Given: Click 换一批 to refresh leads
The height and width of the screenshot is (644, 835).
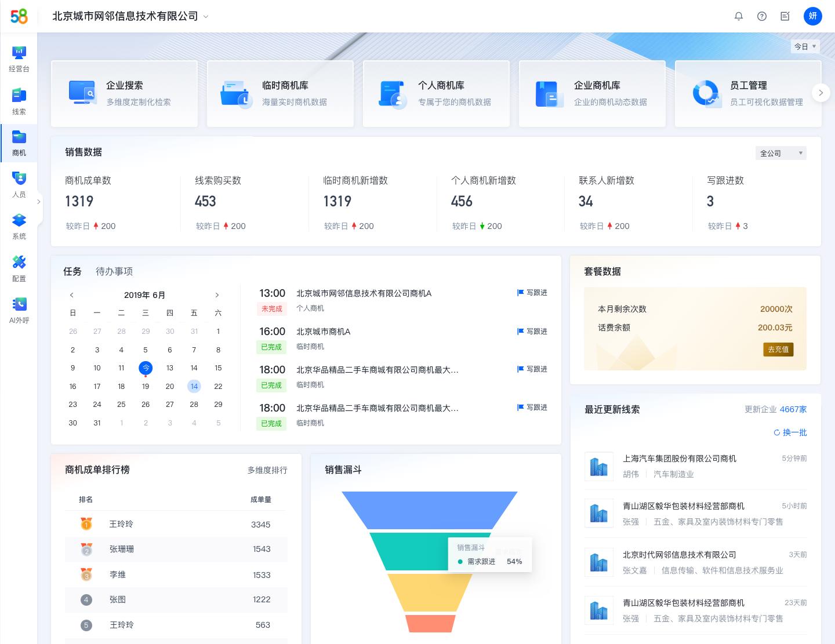Looking at the screenshot, I should pos(790,432).
